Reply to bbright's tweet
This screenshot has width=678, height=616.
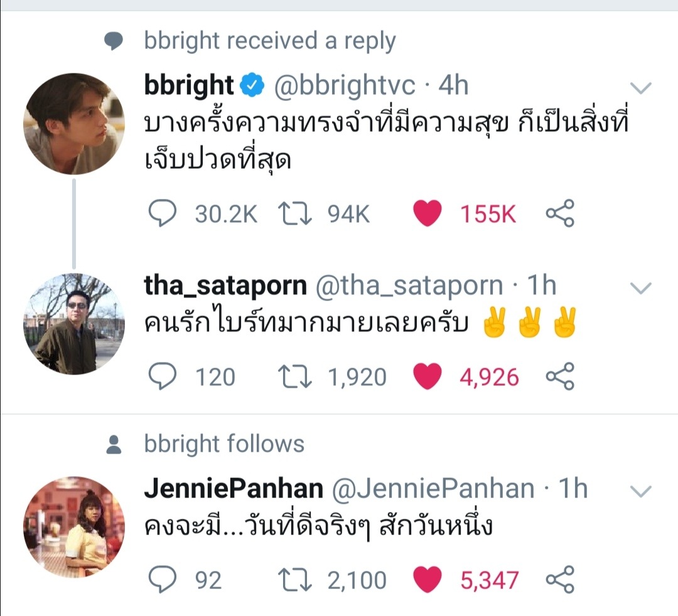coord(161,215)
